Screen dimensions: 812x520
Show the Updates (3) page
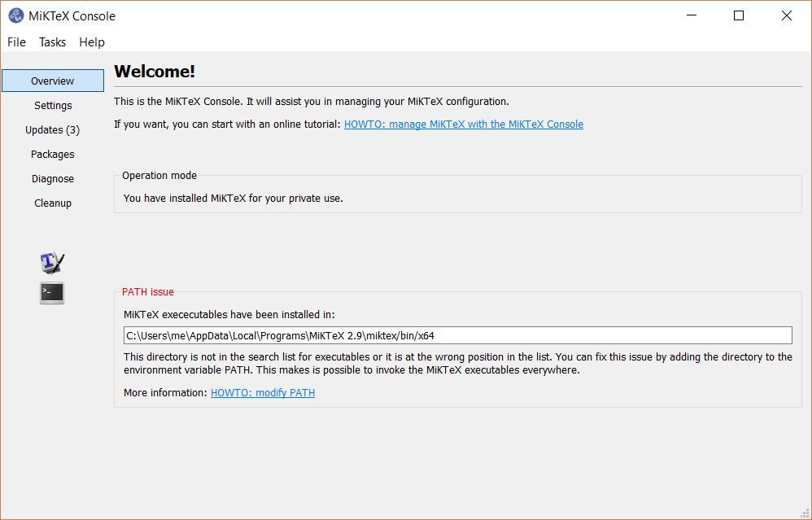[x=53, y=129]
